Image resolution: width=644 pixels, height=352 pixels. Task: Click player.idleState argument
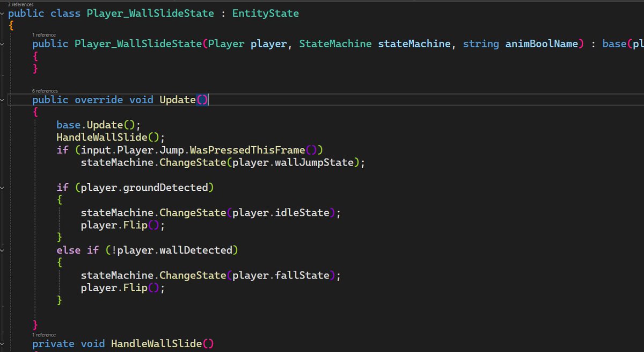coord(281,212)
